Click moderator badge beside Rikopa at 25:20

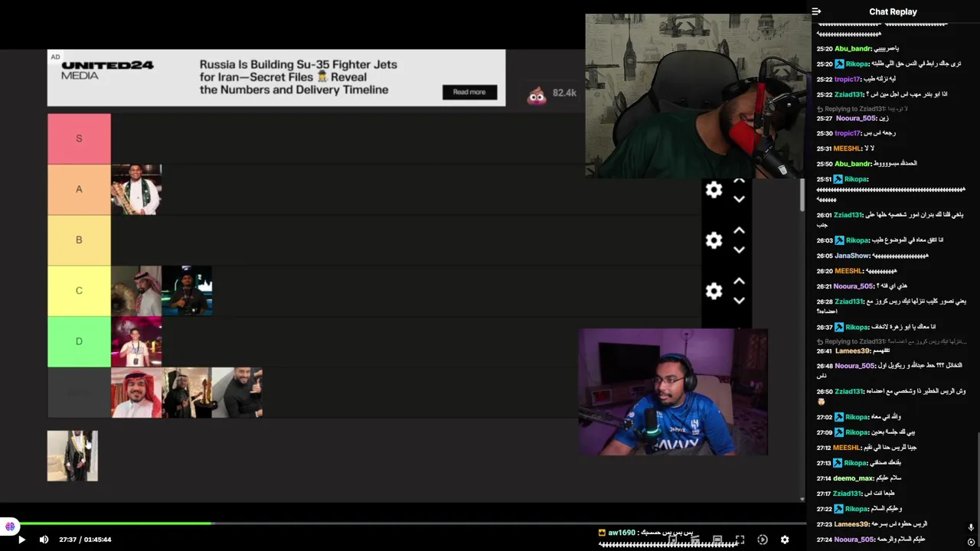[x=839, y=64]
